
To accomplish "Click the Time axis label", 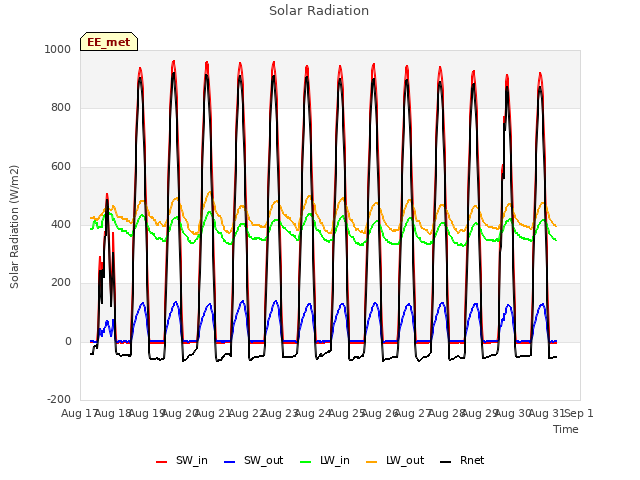I will click(566, 429).
